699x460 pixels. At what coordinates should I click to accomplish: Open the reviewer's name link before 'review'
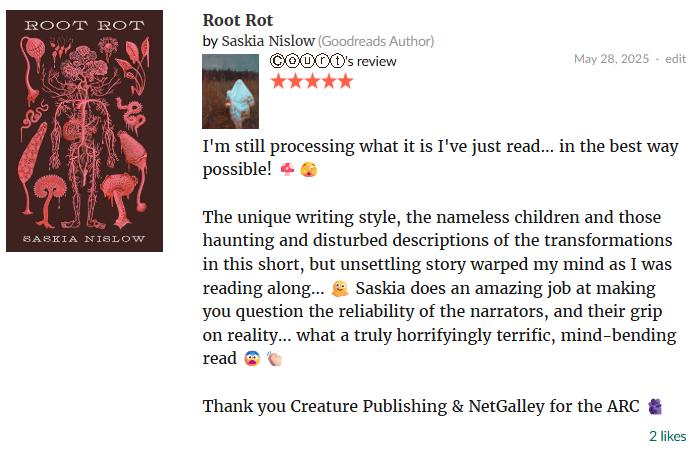[307, 61]
